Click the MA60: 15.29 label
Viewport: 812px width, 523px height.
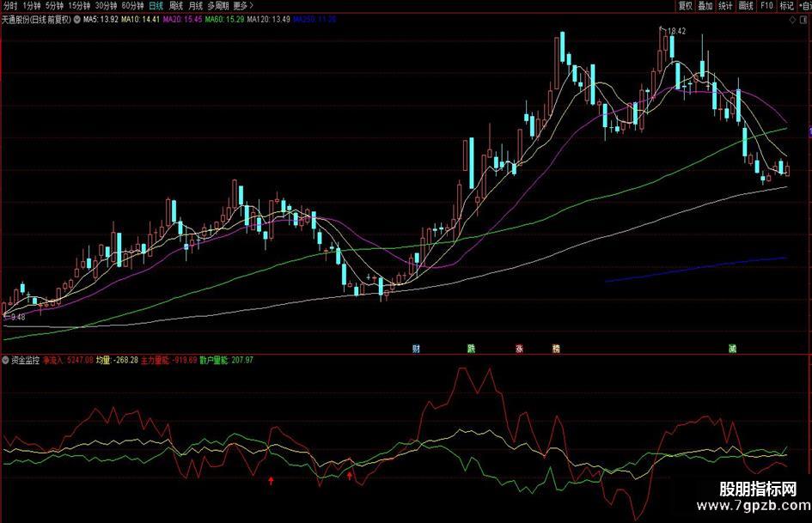coord(224,20)
